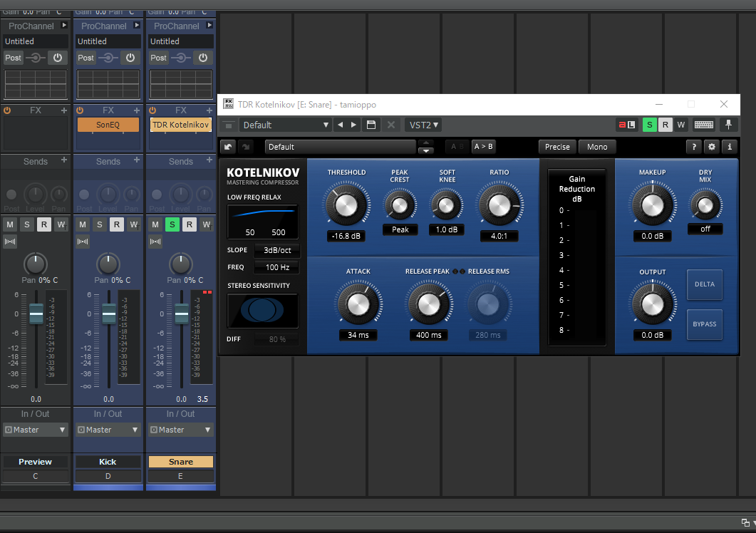Toggle Preview channel ProChannel power button
This screenshot has width=756, height=533.
click(58, 58)
